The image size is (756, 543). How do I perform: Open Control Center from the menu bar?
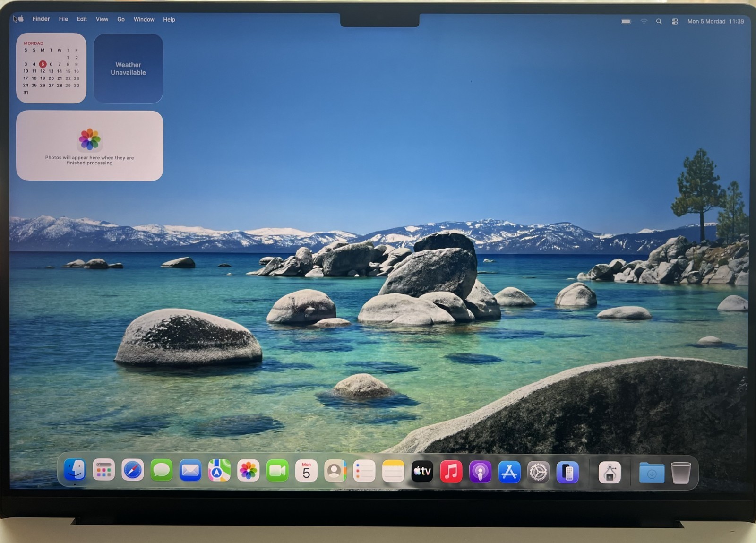675,21
